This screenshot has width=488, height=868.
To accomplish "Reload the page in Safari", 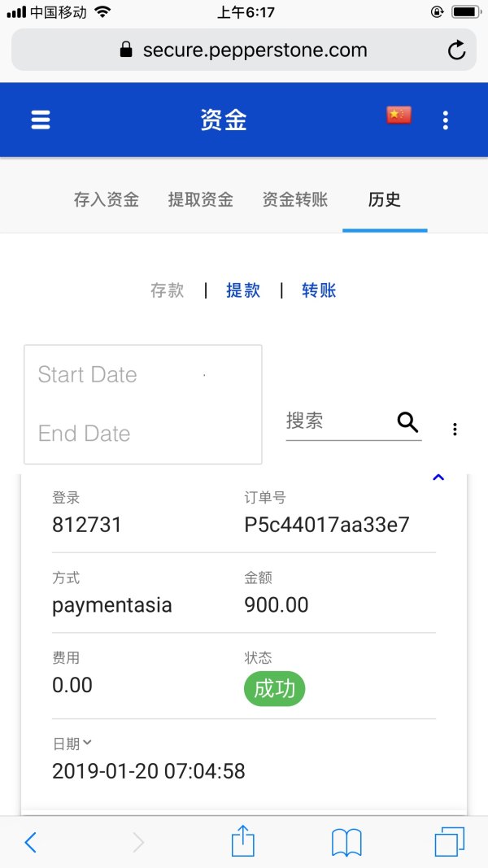I will [457, 50].
